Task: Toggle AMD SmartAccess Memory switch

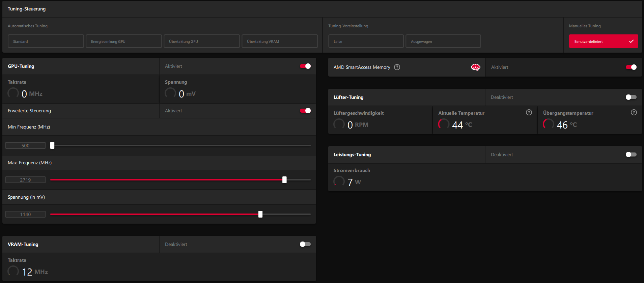Action: (x=631, y=67)
